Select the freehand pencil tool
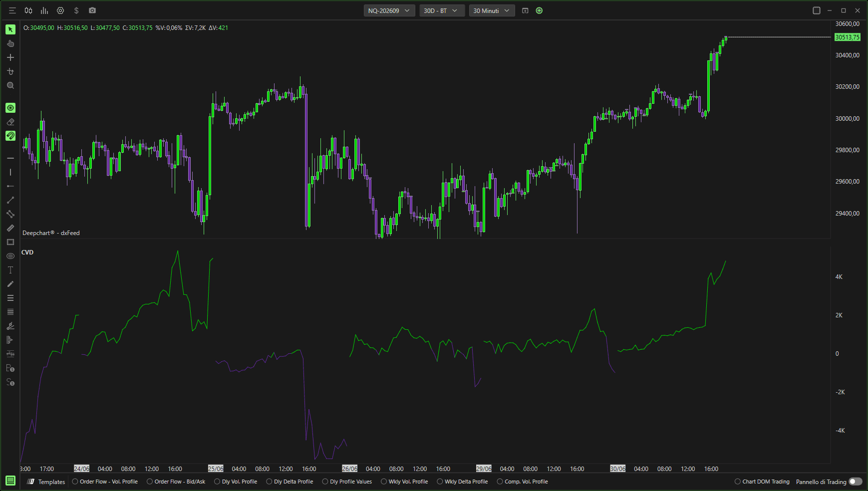Image resolution: width=868 pixels, height=491 pixels. 10,284
